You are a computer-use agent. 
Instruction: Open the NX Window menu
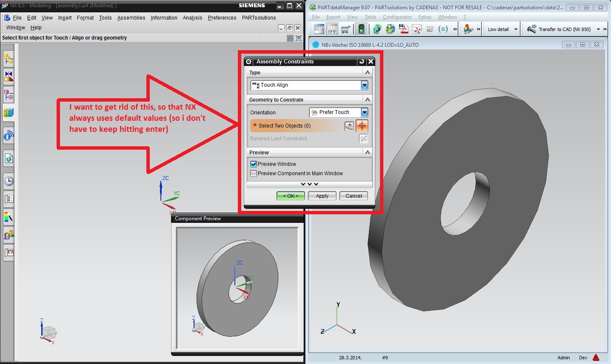click(16, 28)
